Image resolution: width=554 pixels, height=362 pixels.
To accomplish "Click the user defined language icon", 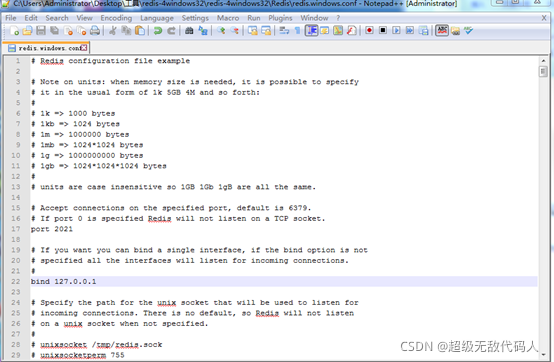I will pos(324,31).
